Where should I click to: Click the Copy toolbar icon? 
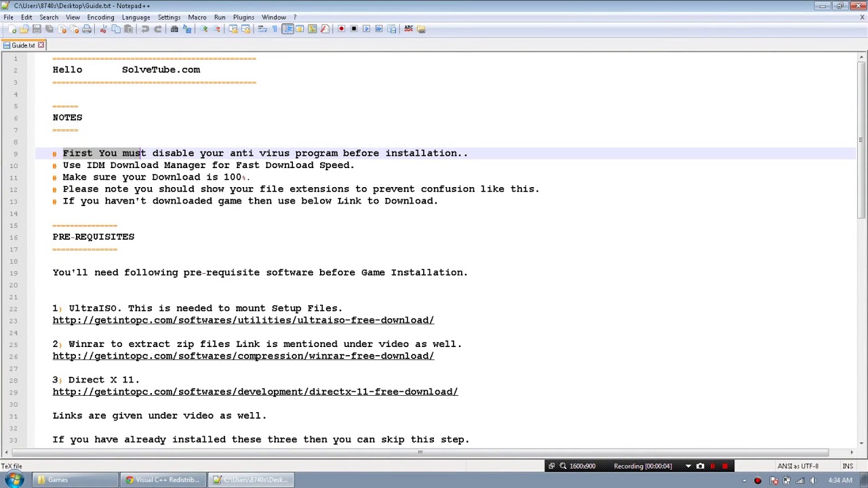coord(116,29)
